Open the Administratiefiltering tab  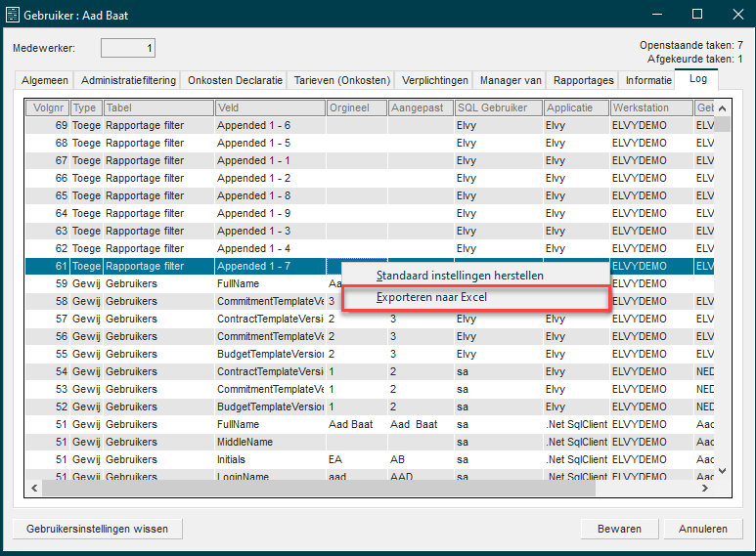(128, 80)
